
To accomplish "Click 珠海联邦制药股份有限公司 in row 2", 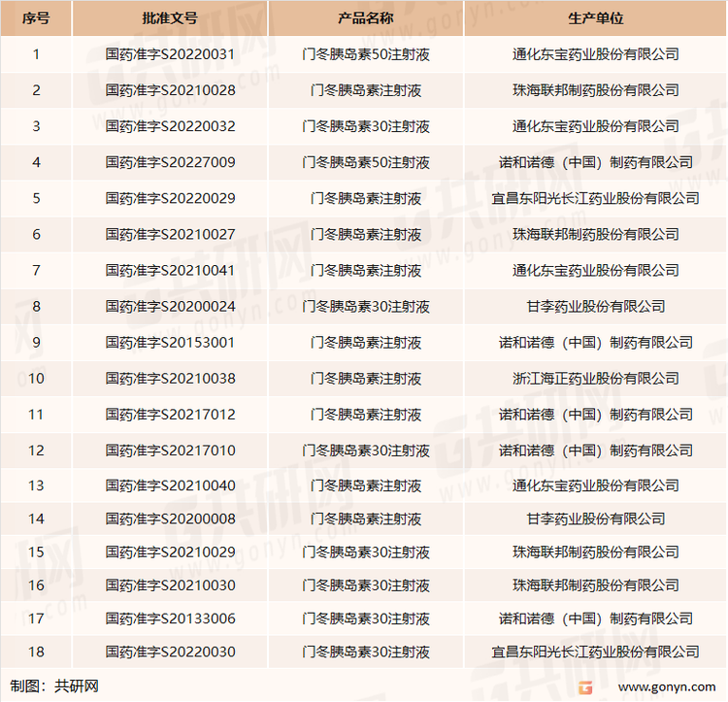I will [x=596, y=90].
